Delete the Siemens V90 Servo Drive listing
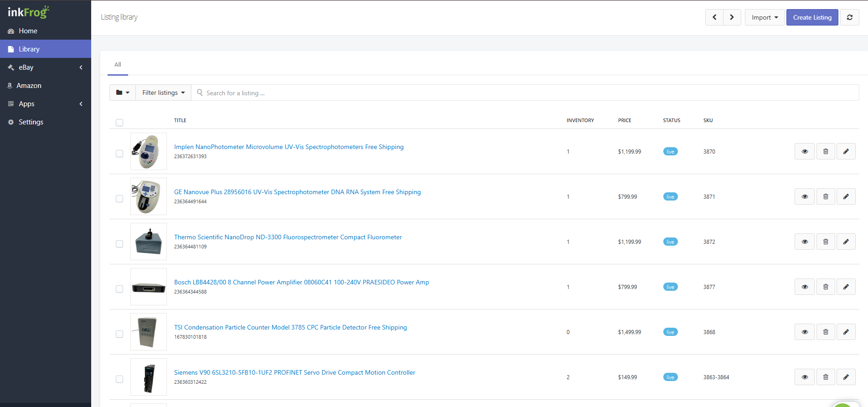The image size is (868, 407). tap(826, 377)
